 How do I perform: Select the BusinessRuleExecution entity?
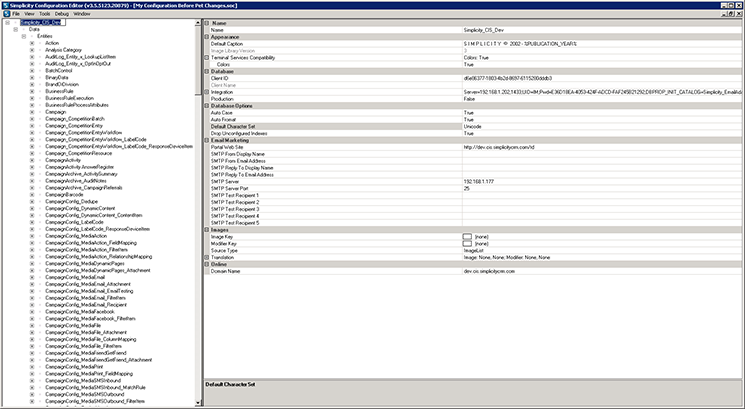coord(69,98)
